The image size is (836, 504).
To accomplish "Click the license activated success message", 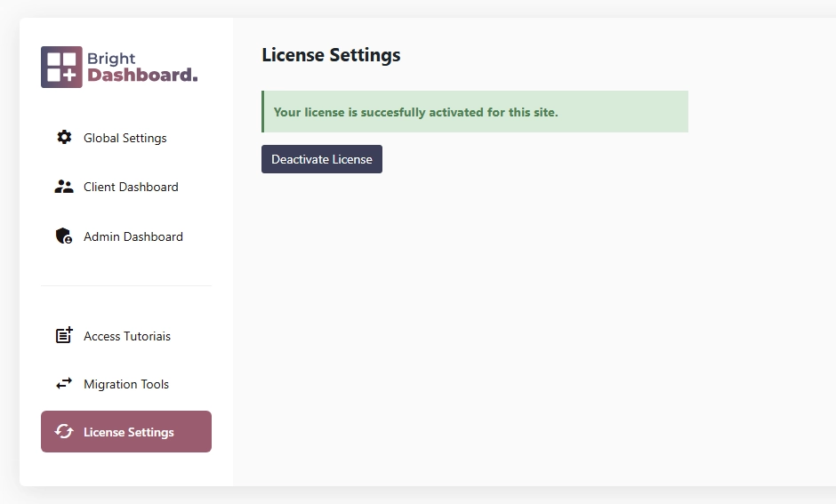I will (415, 112).
